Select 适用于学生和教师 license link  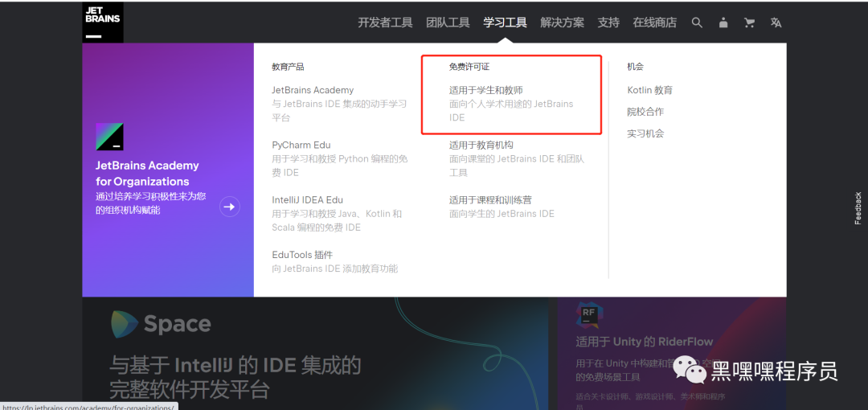tap(486, 90)
